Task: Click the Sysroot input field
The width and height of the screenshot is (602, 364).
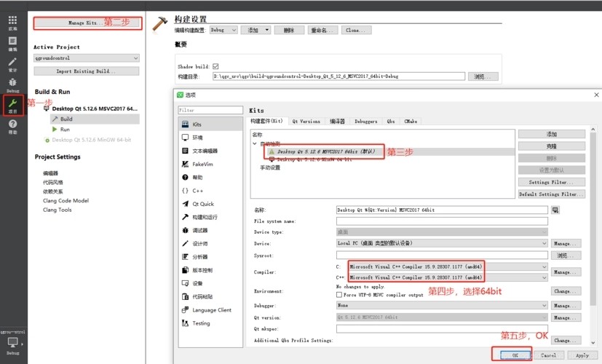Action: click(441, 256)
